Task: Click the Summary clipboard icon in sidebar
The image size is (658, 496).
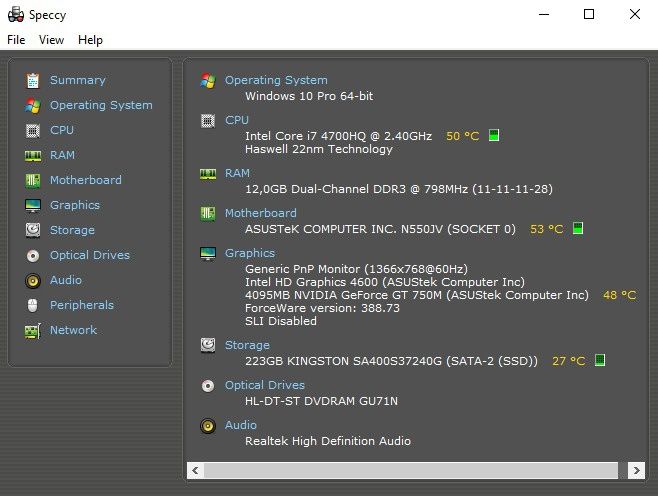Action: pyautogui.click(x=33, y=81)
